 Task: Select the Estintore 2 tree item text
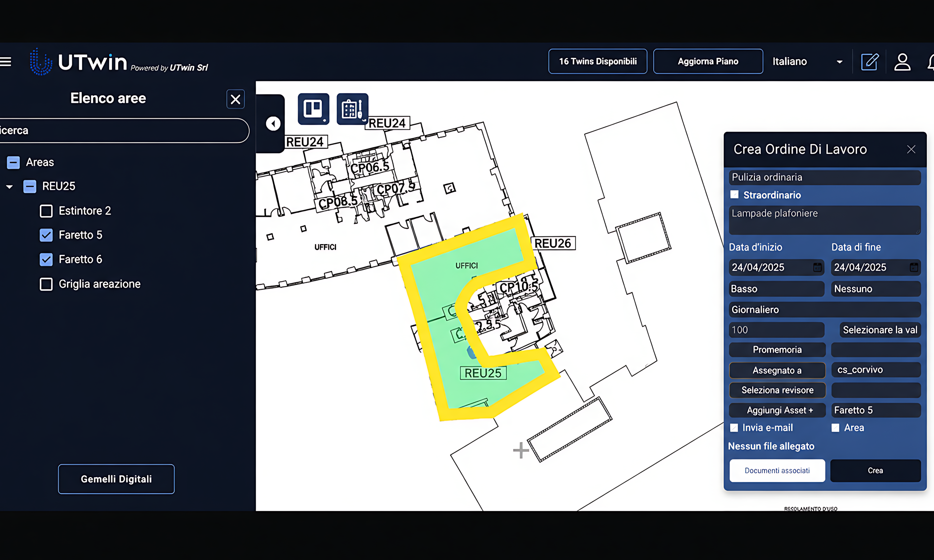[x=85, y=211]
